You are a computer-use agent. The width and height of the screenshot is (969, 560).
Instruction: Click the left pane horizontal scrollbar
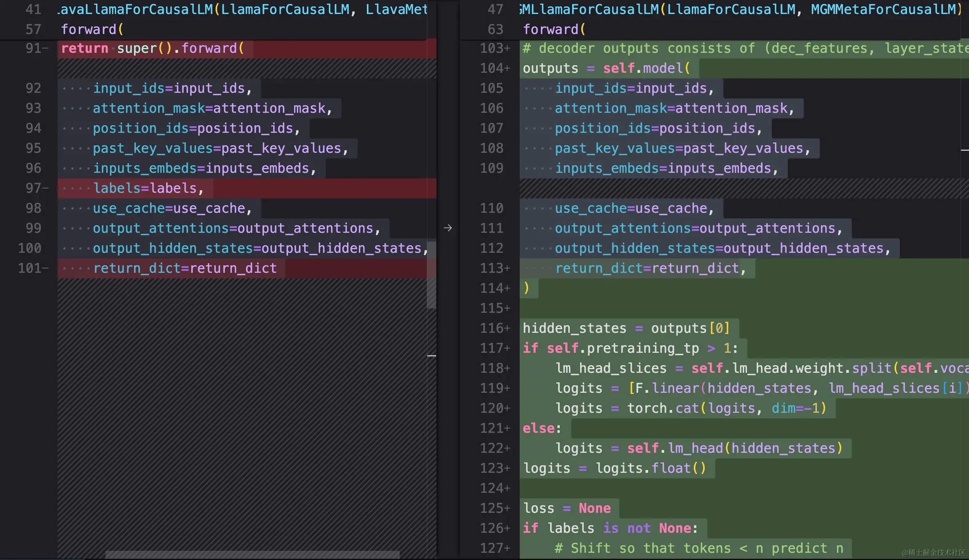click(252, 555)
